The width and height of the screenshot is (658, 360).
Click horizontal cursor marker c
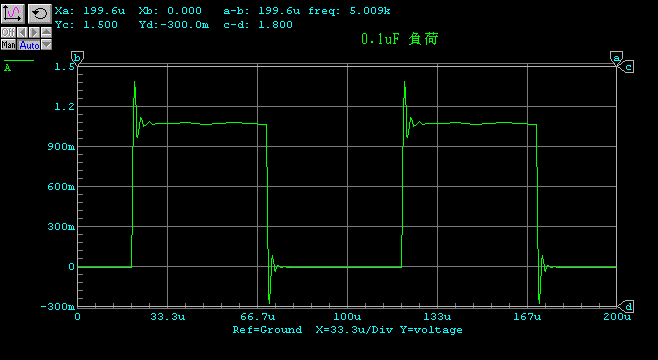[627, 67]
